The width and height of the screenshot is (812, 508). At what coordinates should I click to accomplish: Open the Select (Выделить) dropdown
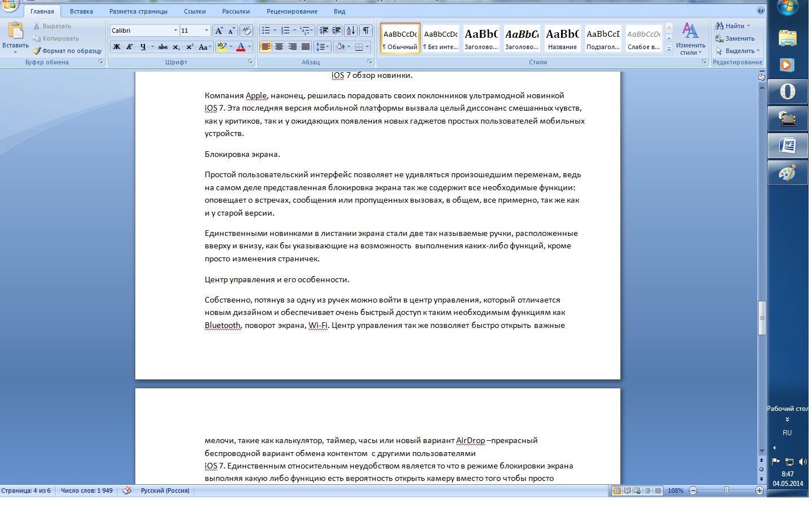coord(759,51)
